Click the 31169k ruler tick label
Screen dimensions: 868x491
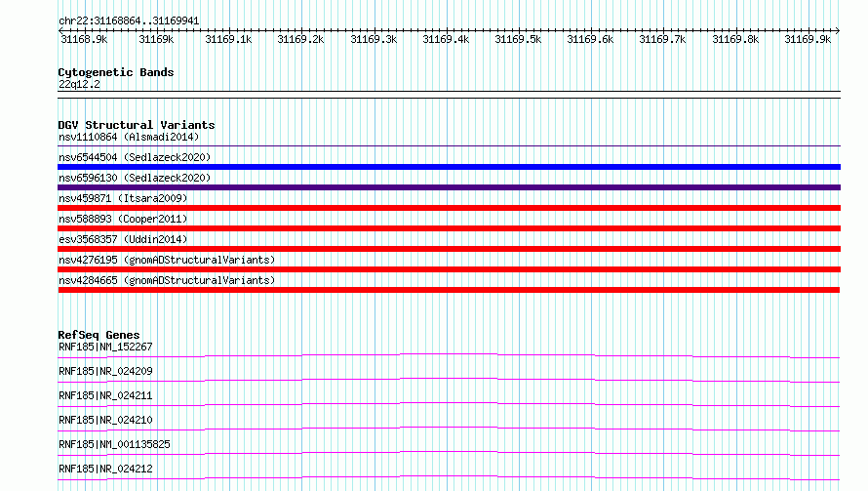click(x=156, y=39)
